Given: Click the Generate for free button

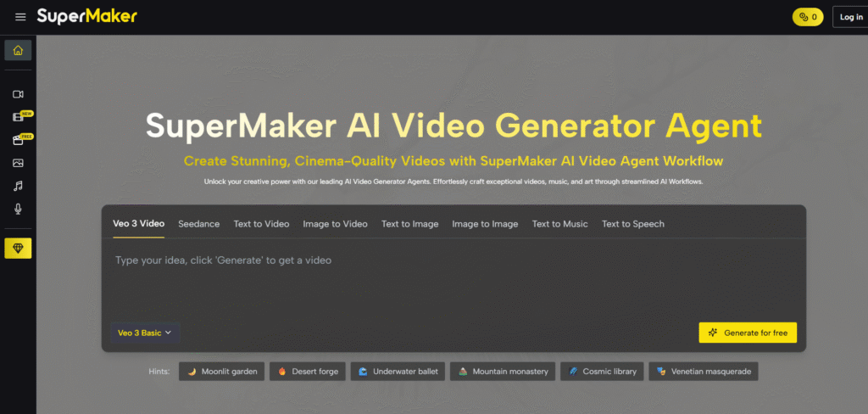Looking at the screenshot, I should [x=748, y=333].
